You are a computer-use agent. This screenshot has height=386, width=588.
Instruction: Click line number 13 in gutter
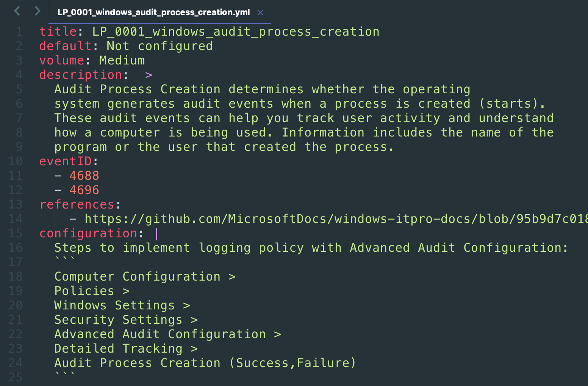[x=16, y=204]
